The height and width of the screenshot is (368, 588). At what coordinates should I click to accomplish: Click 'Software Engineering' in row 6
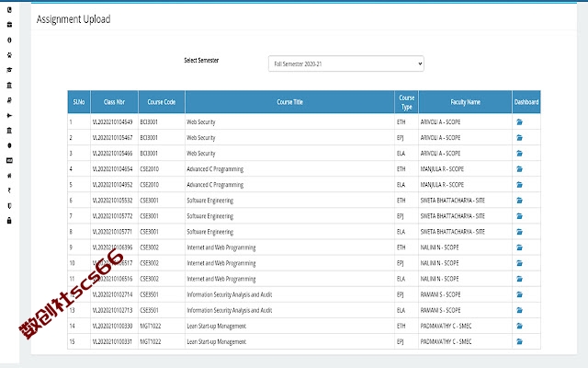coord(210,201)
